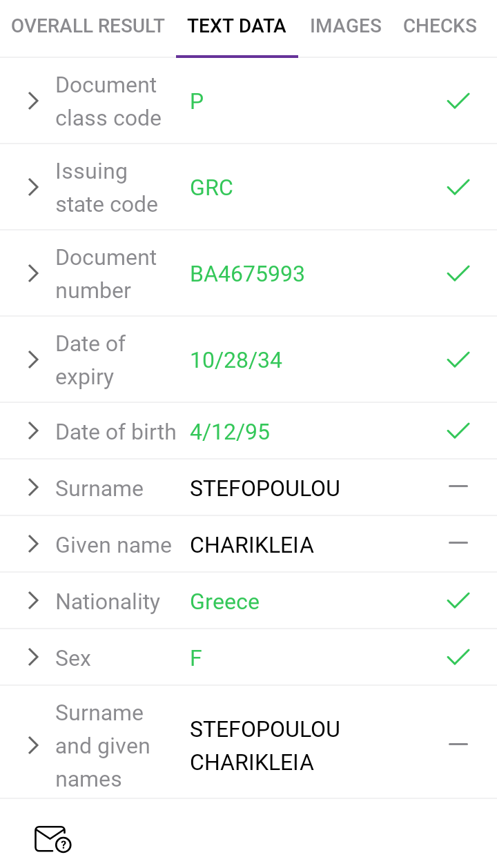Expand the Nationality row chevron
497x868 pixels.
tap(33, 601)
